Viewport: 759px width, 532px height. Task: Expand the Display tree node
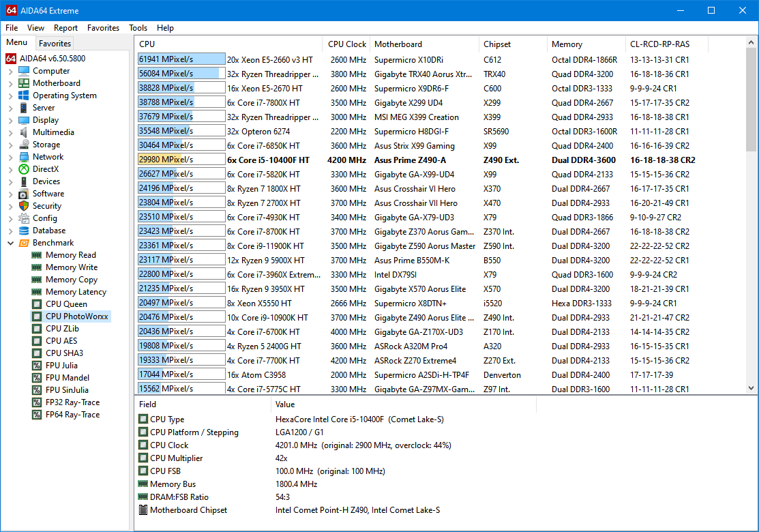pyautogui.click(x=10, y=120)
